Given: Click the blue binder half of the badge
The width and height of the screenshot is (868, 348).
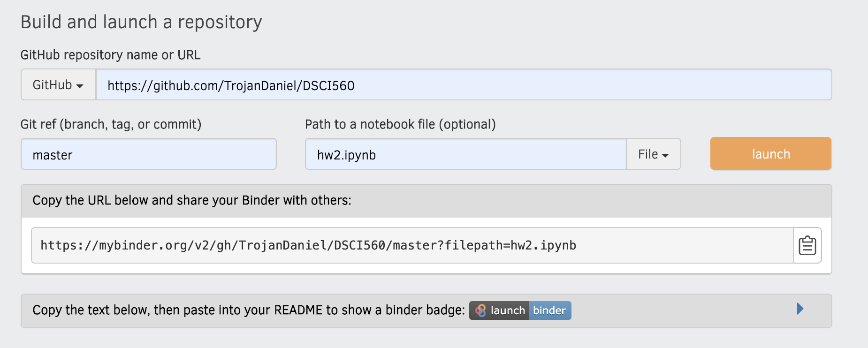Looking at the screenshot, I should (x=550, y=310).
